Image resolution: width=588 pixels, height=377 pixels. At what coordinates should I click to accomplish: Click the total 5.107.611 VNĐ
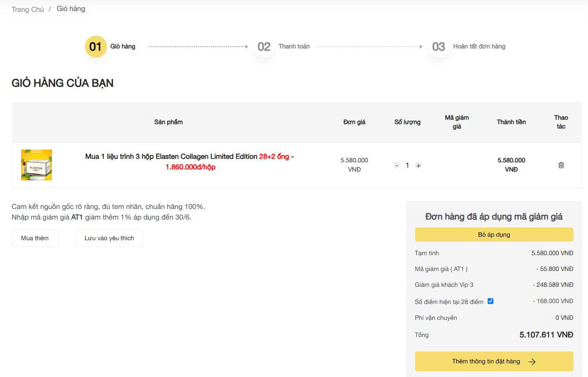click(x=546, y=335)
